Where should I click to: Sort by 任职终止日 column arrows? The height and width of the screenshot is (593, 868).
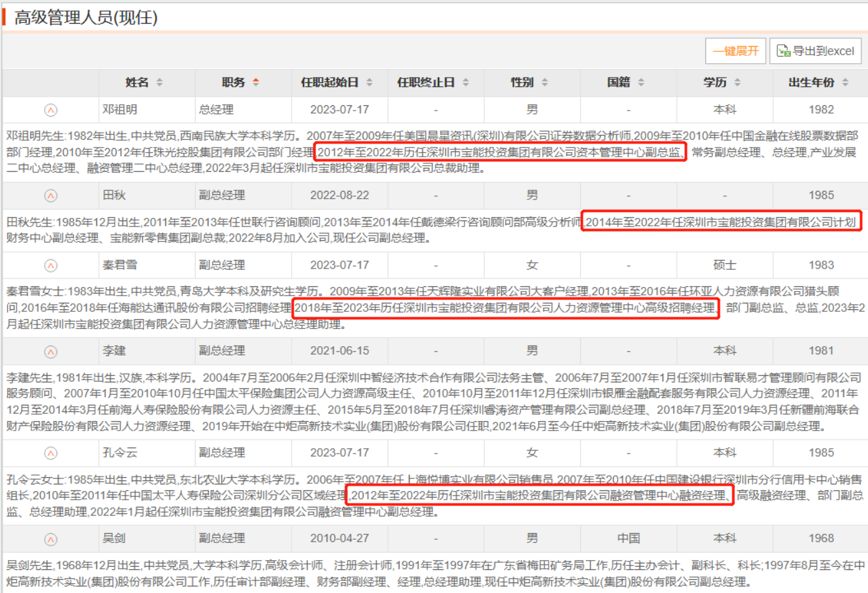[466, 82]
